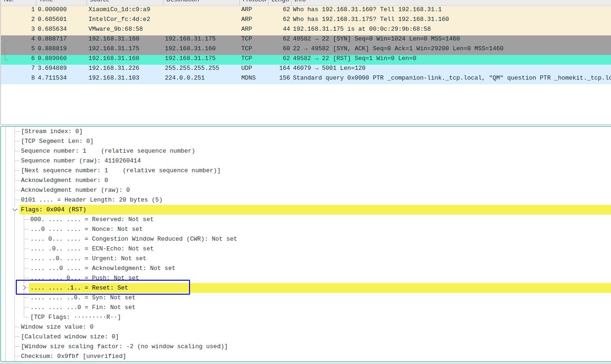Select the [Next sequence number: 1] line

point(121,170)
